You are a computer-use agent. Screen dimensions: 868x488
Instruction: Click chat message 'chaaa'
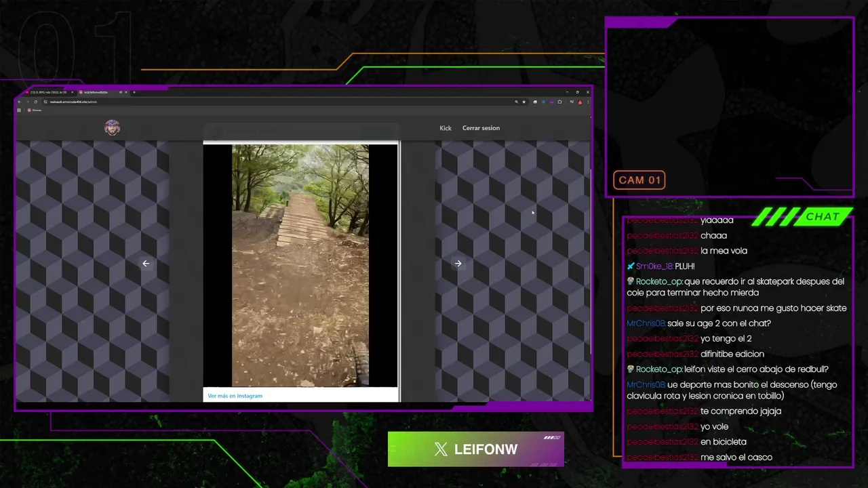(677, 236)
